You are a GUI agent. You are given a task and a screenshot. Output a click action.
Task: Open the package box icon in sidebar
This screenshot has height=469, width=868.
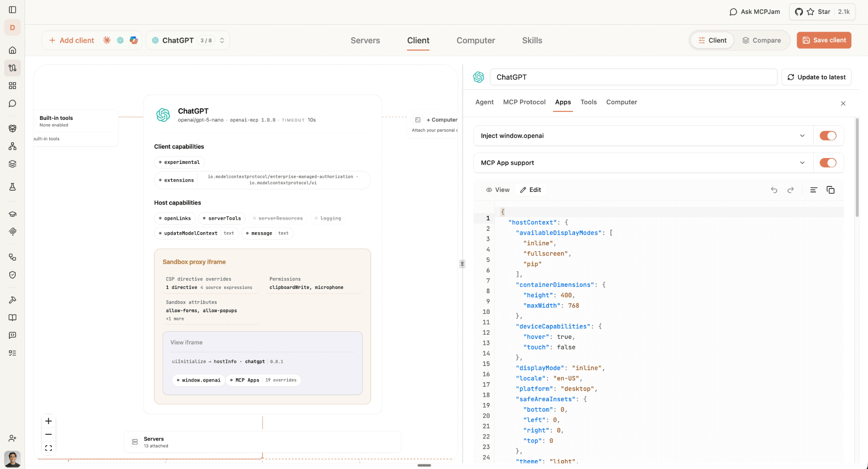12,128
